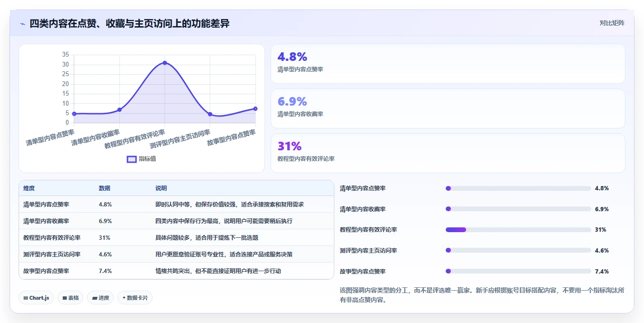Viewport: 644px width, 323px height.
Task: Click the description starting with 情绪共鸣突出
Action: point(218,271)
